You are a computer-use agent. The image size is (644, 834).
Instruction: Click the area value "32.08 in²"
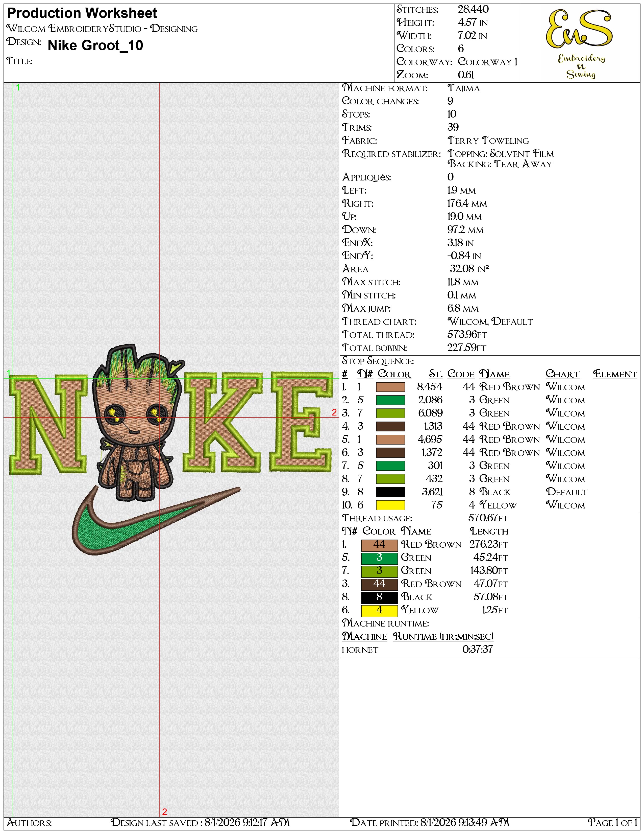coord(469,269)
